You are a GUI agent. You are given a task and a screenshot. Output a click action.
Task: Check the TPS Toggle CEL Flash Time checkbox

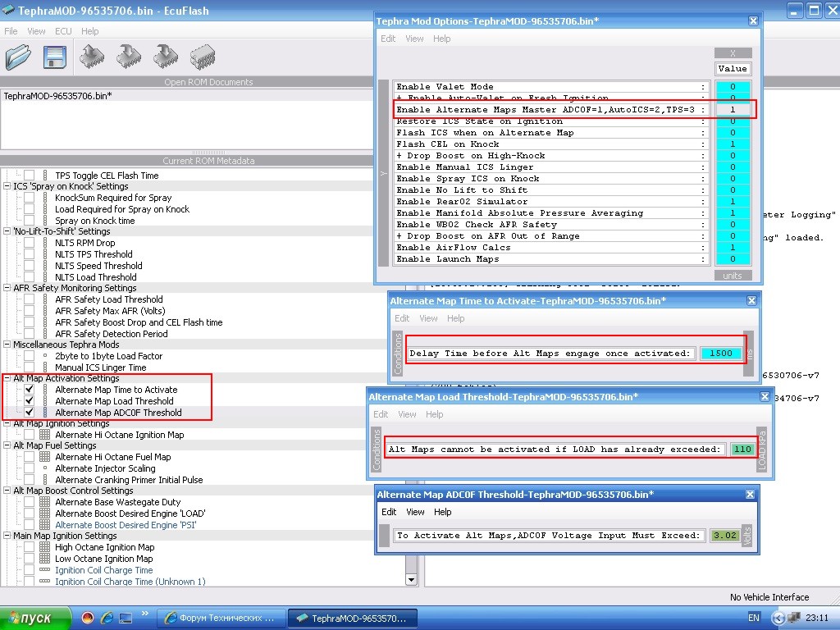pos(29,176)
